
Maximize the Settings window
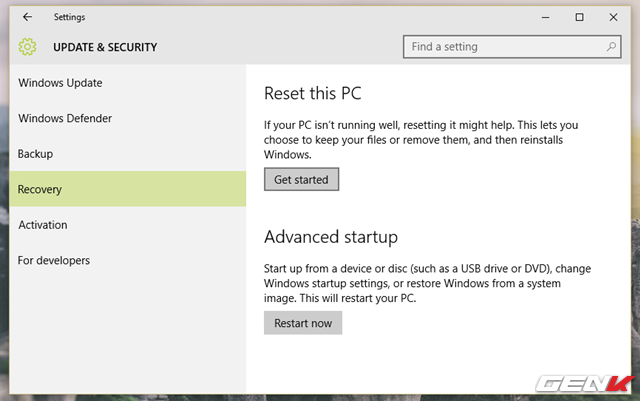click(579, 17)
